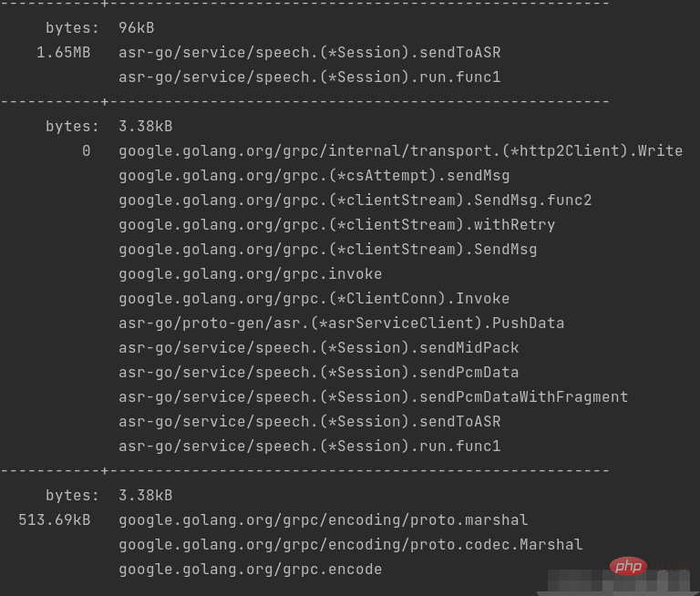Click the 0 value beside http2Client.Write
Viewport: 700px width, 596px height.
coord(87,151)
